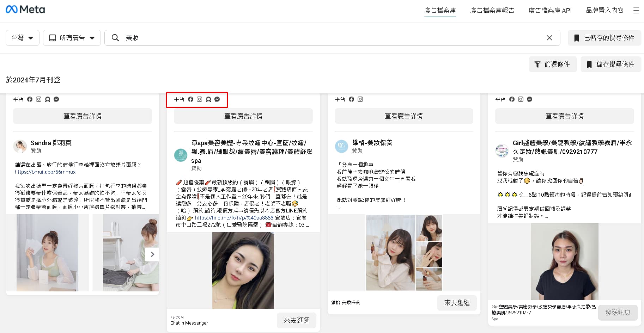This screenshot has width=644, height=333.
Task: Click the 維格-美妝保養 page avatar
Action: tap(341, 146)
